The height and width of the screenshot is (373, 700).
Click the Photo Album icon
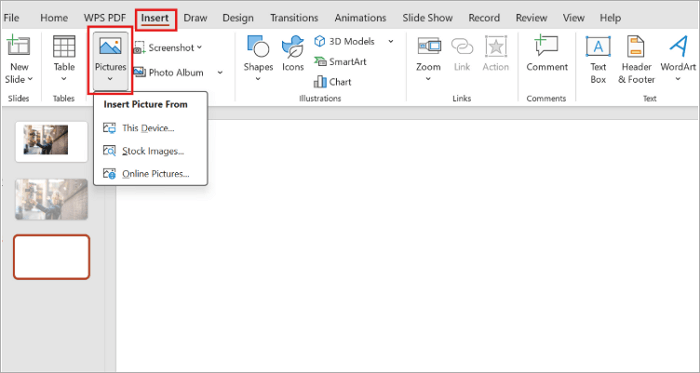pos(140,72)
